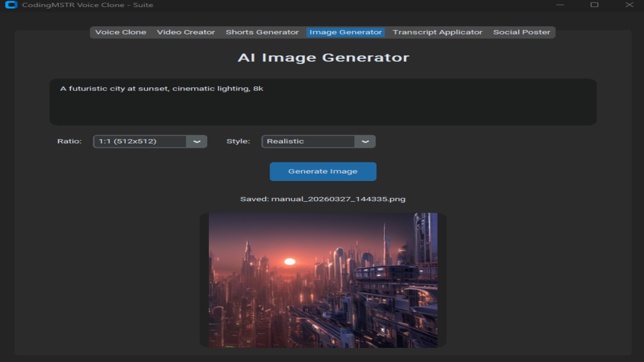Click the Generate Image button
Image resolution: width=644 pixels, height=362 pixels.
click(323, 171)
